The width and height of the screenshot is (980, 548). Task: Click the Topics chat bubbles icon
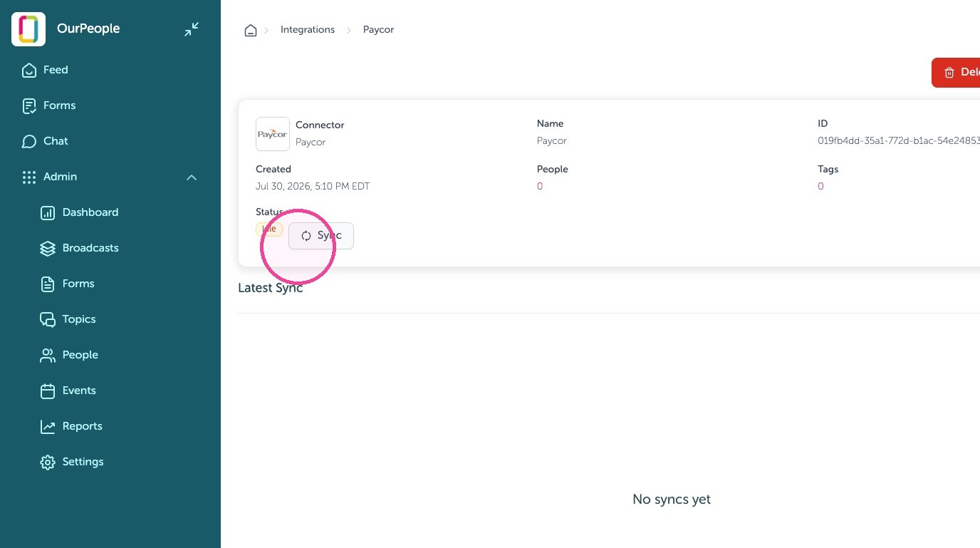pos(48,319)
